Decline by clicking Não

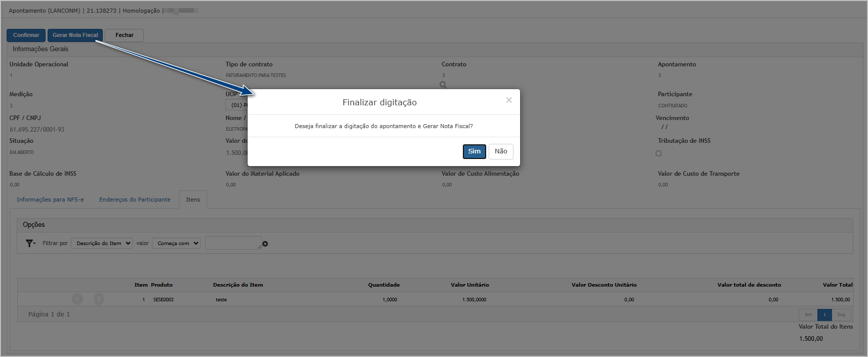point(501,151)
